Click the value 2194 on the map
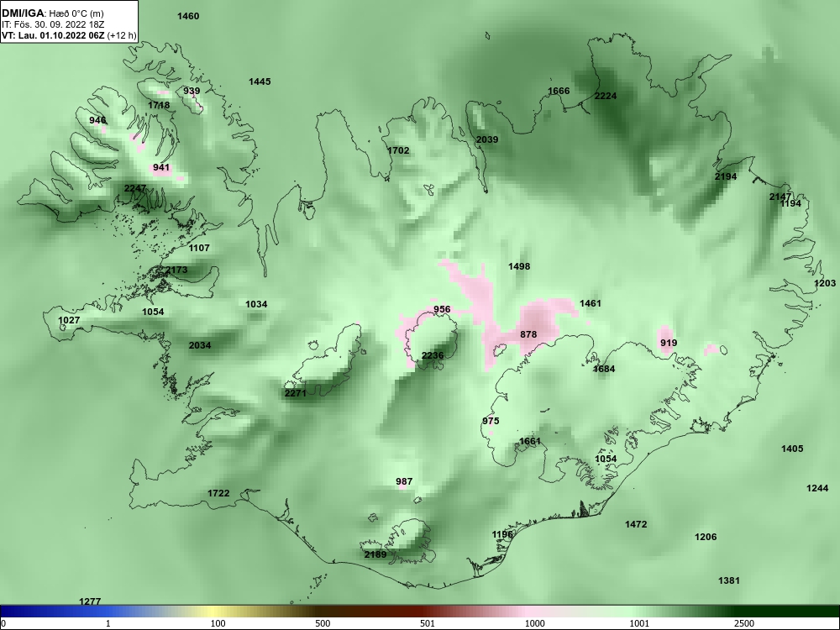Image resolution: width=840 pixels, height=630 pixels. coord(726,176)
